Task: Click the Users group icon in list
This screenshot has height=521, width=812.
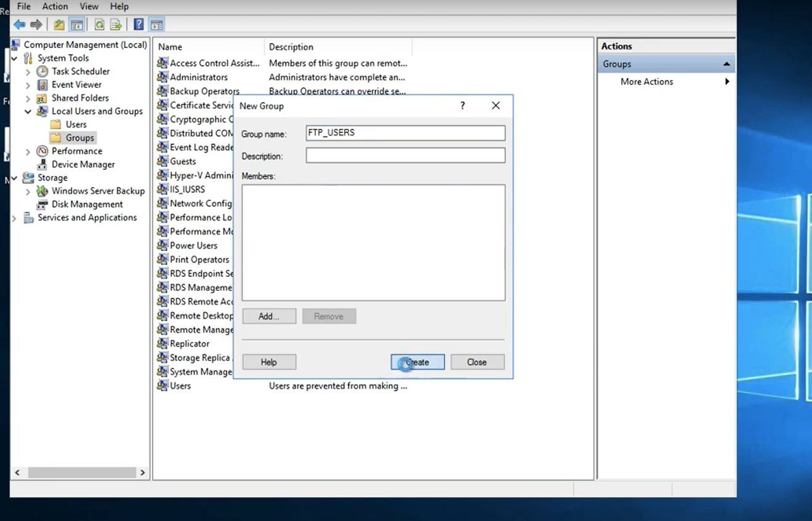Action: pos(163,386)
